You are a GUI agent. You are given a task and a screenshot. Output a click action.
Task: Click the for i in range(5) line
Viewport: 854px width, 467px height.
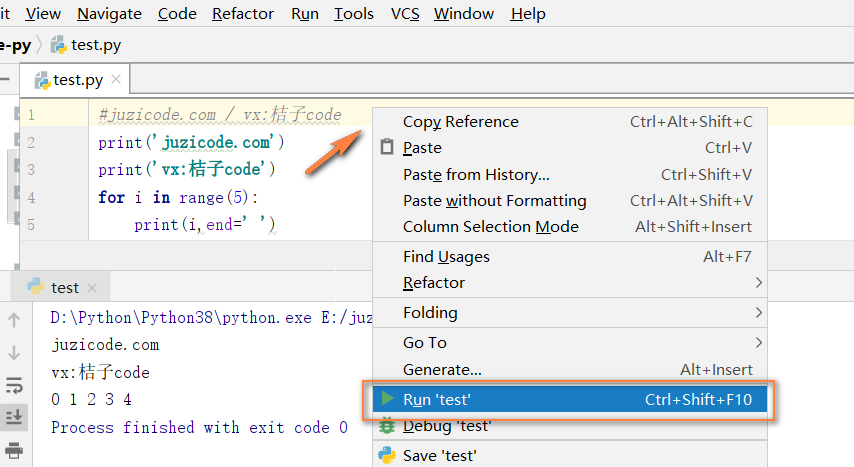coord(178,197)
